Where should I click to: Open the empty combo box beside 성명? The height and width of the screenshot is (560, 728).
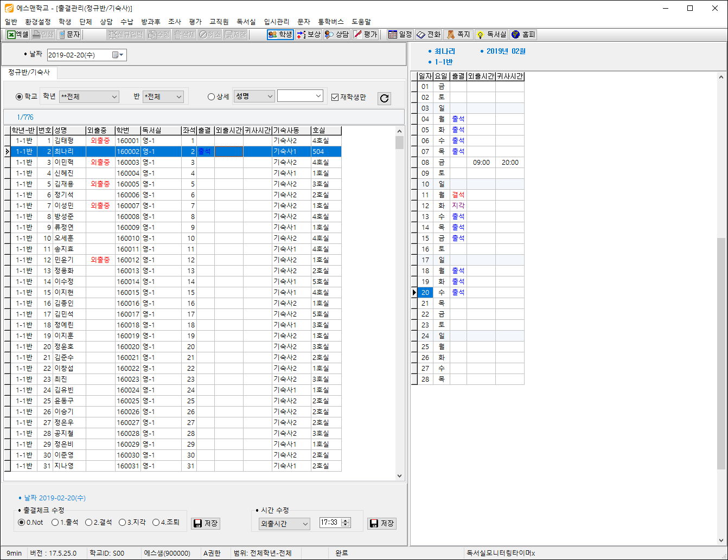point(300,96)
